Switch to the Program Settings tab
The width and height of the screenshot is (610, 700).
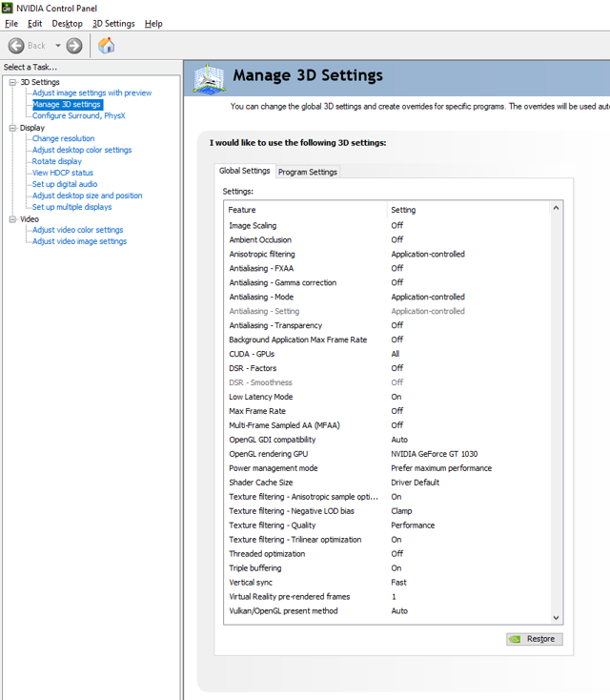tap(308, 172)
